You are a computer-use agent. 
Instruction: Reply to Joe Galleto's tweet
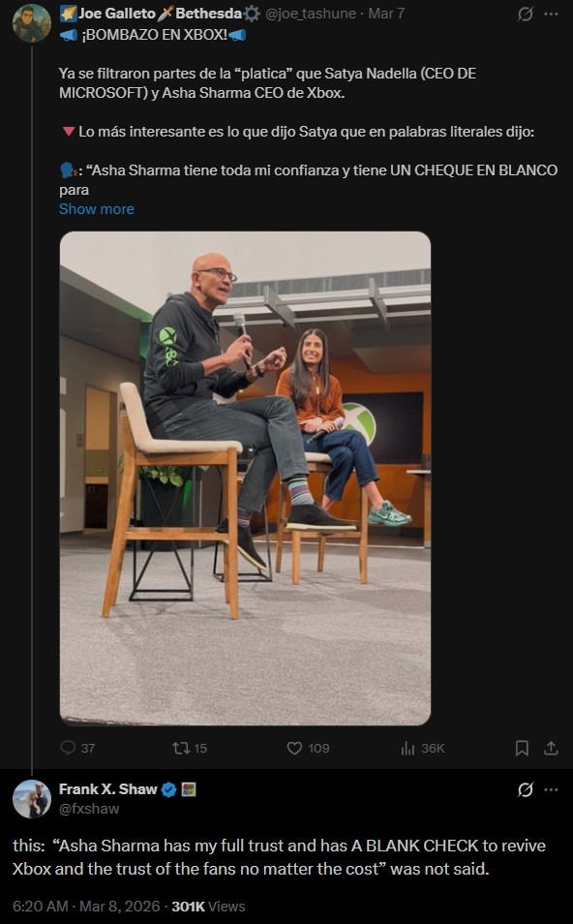coord(68,748)
